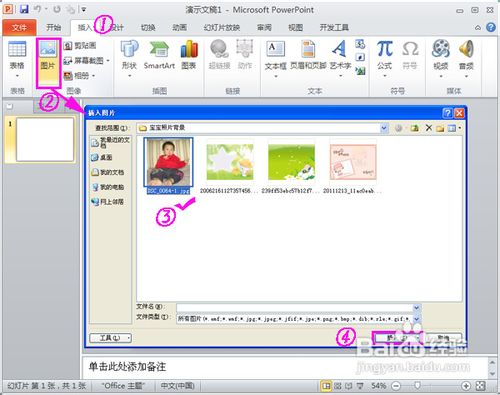This screenshot has width=500, height=395.
Task: Expand the file type (文件类型) dropdown
Action: 417,319
